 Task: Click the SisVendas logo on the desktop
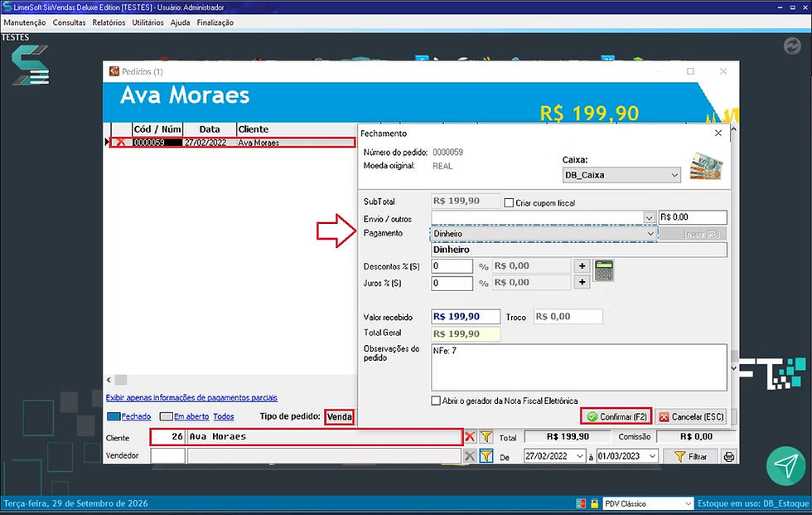point(31,66)
